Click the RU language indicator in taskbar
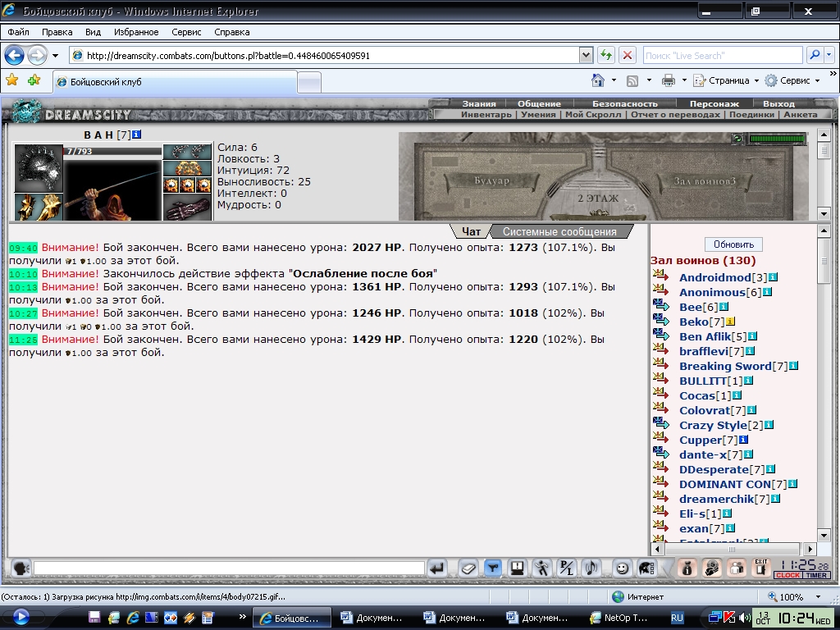Viewport: 840px width, 630px height. click(677, 618)
